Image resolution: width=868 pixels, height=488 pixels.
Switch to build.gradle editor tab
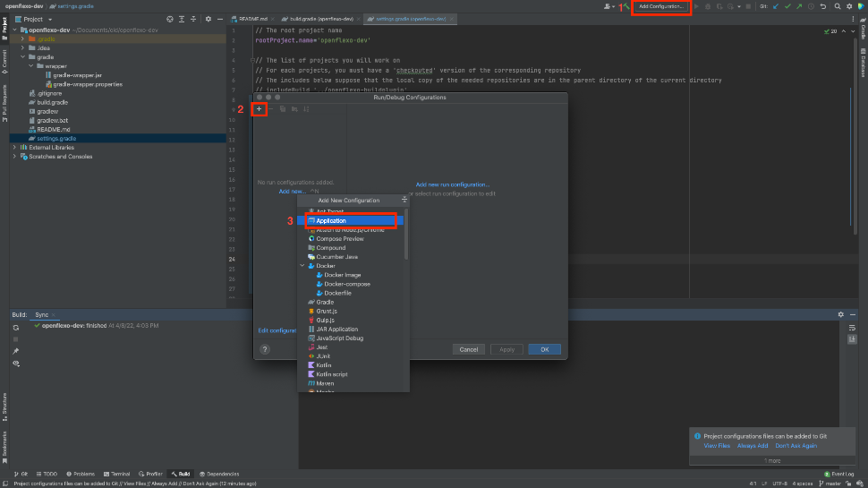click(x=321, y=19)
